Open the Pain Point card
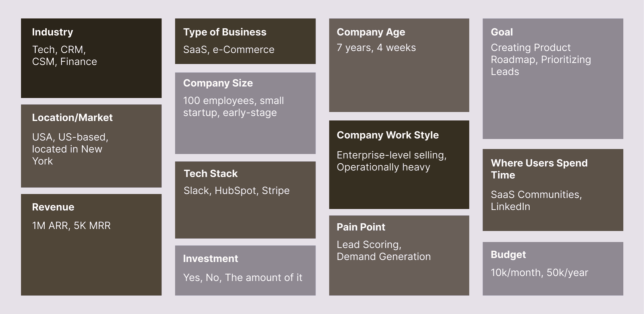 click(x=399, y=255)
